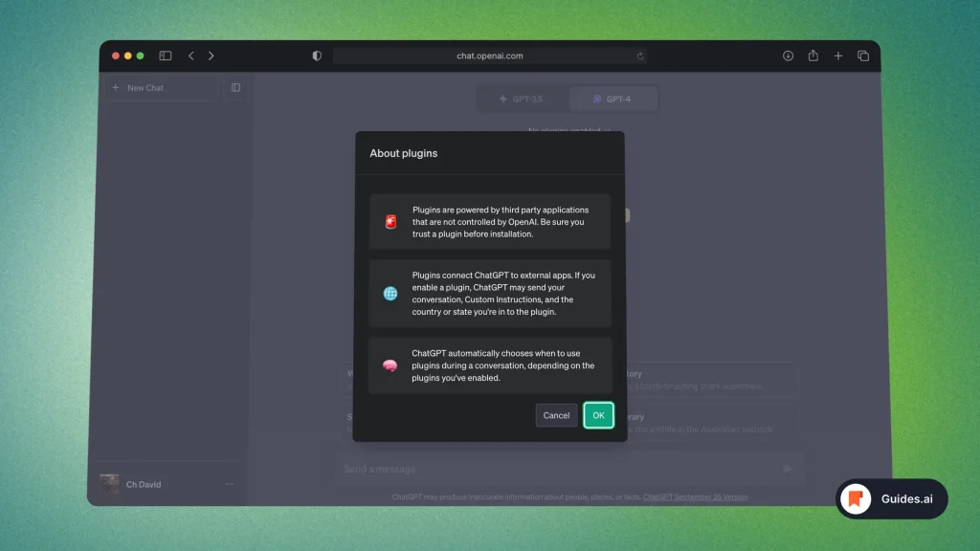Click the Ch David username
Viewport: 980px width, 551px height.
click(x=144, y=484)
